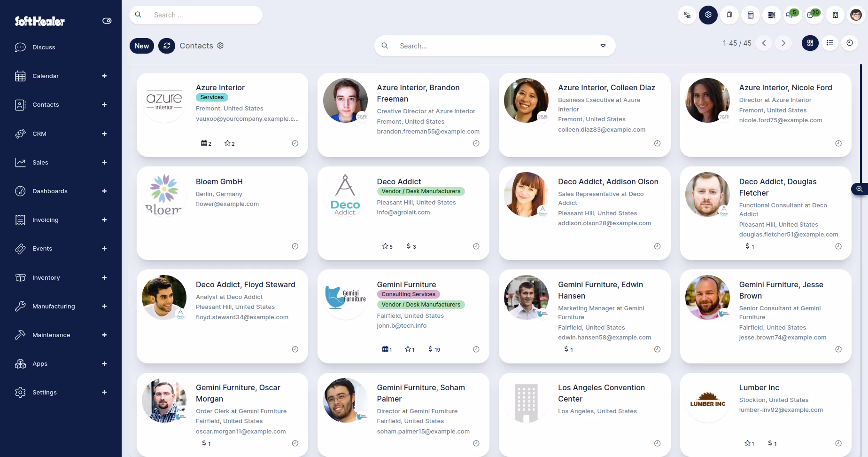Switch to List view

(830, 43)
